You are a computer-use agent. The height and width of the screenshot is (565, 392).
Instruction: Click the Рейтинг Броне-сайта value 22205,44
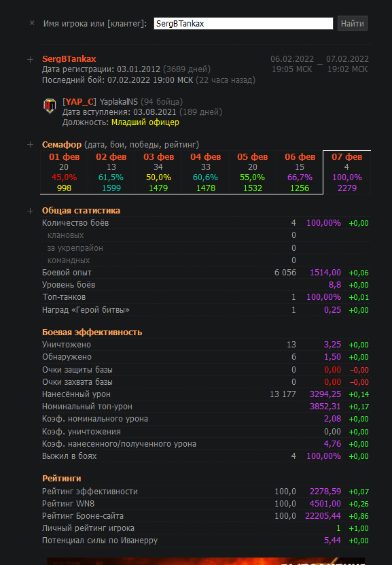[x=323, y=516]
